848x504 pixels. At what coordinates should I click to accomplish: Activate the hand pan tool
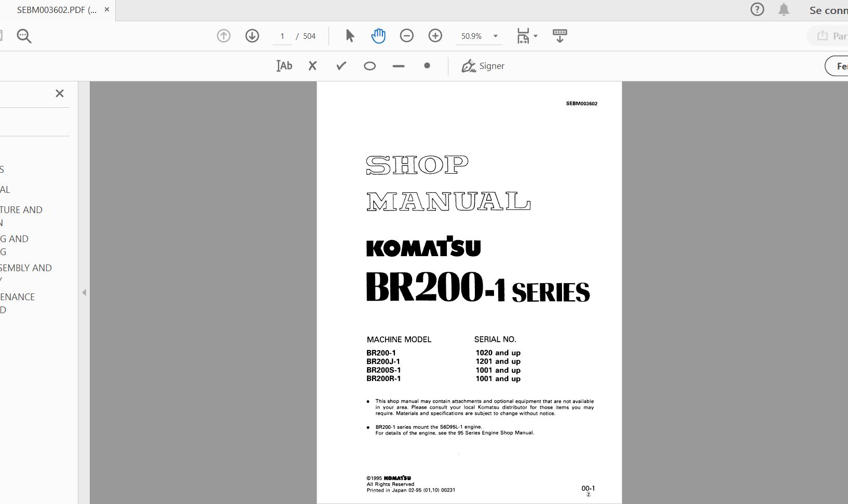(378, 36)
